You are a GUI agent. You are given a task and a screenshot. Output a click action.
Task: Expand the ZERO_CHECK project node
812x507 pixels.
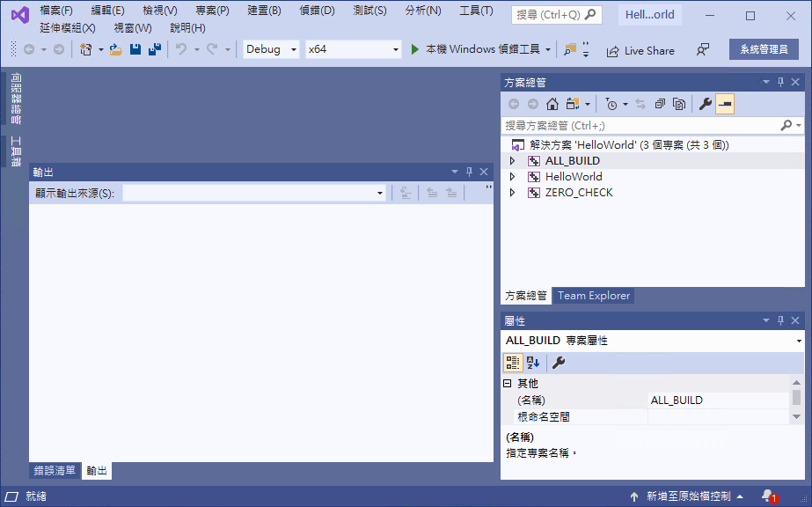[512, 193]
